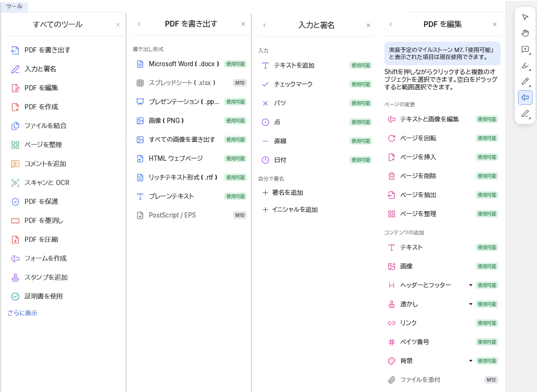The image size is (537, 392).
Task: Select the arrow selection tool in right toolbar
Action: coord(525,17)
